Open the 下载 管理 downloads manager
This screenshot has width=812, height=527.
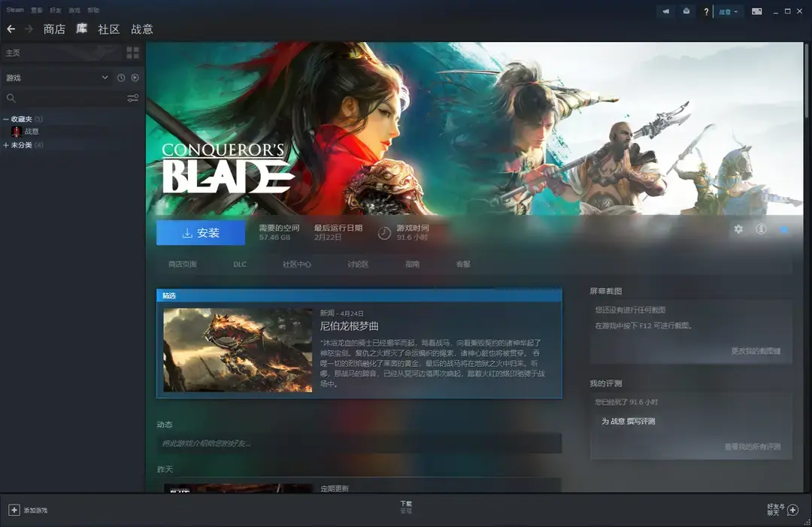406,507
